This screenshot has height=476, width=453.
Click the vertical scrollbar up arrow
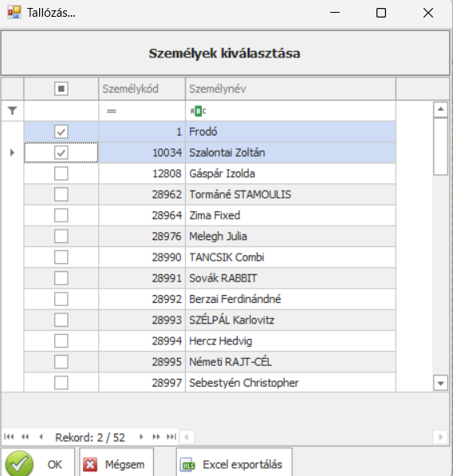click(440, 109)
